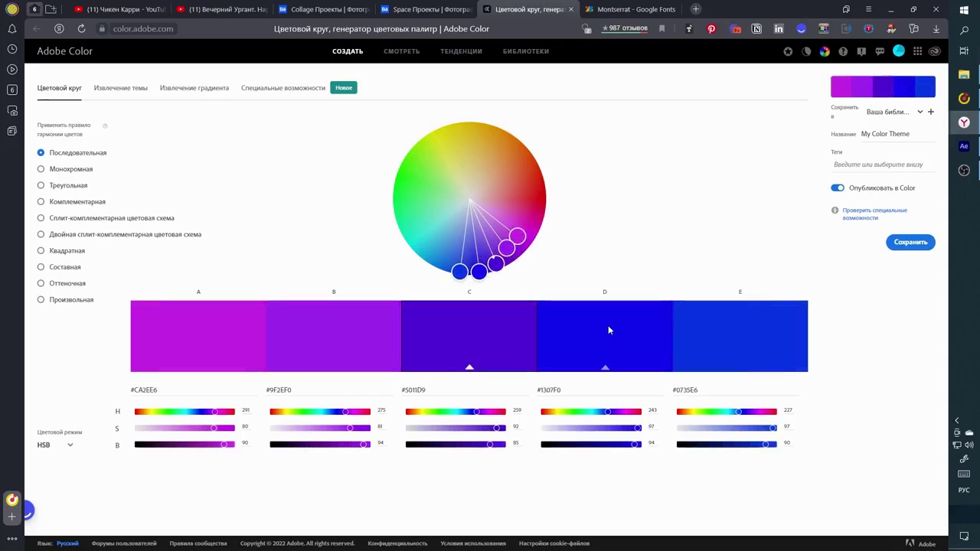
Task: Click the Сохранить button
Action: coord(910,242)
